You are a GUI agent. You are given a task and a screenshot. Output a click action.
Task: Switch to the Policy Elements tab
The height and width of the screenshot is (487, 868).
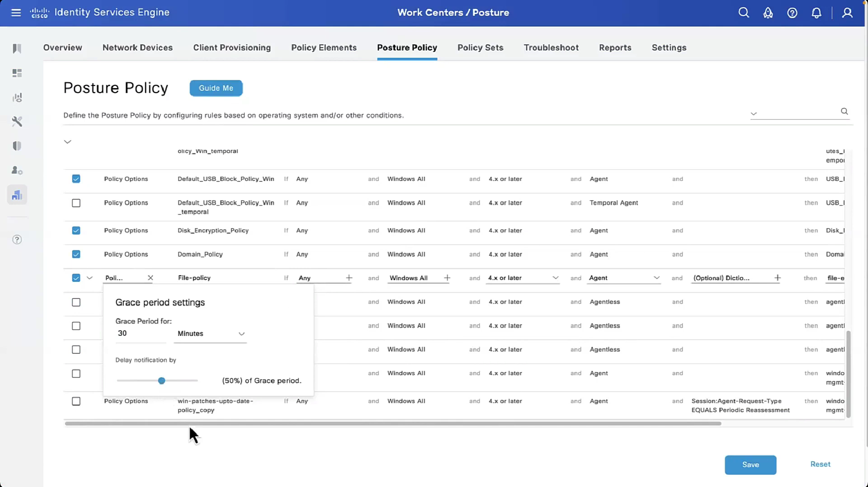323,48
